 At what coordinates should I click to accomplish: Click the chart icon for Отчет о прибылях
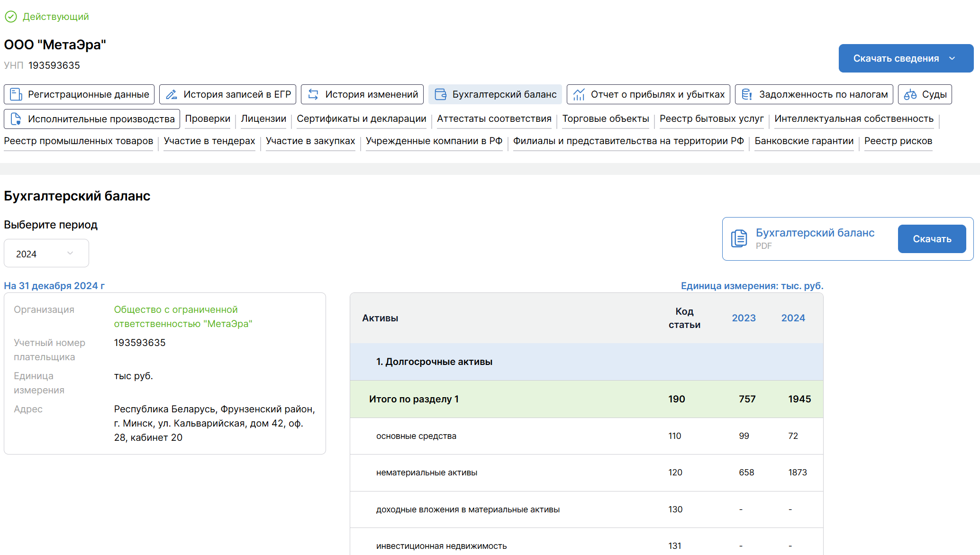coord(579,94)
